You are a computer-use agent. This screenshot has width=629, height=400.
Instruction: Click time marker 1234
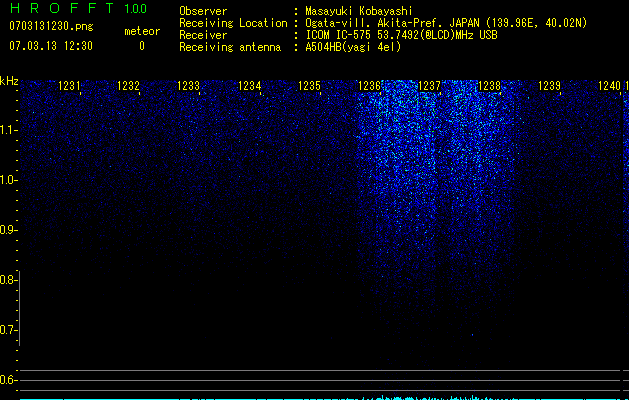[x=250, y=86]
